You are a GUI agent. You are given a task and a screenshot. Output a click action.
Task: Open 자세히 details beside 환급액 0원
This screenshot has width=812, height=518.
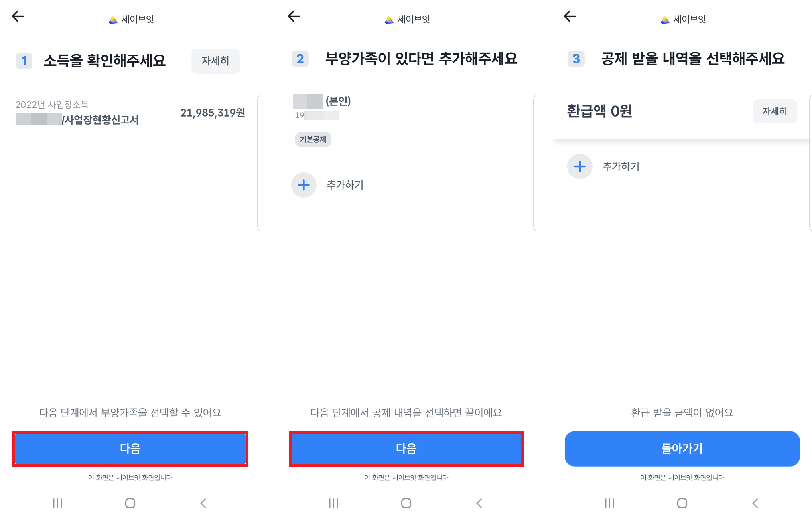tap(775, 111)
